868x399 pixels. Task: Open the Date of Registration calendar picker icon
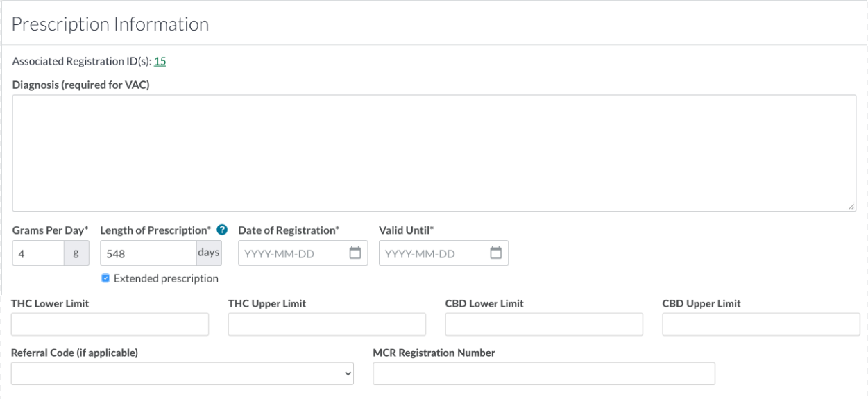355,253
